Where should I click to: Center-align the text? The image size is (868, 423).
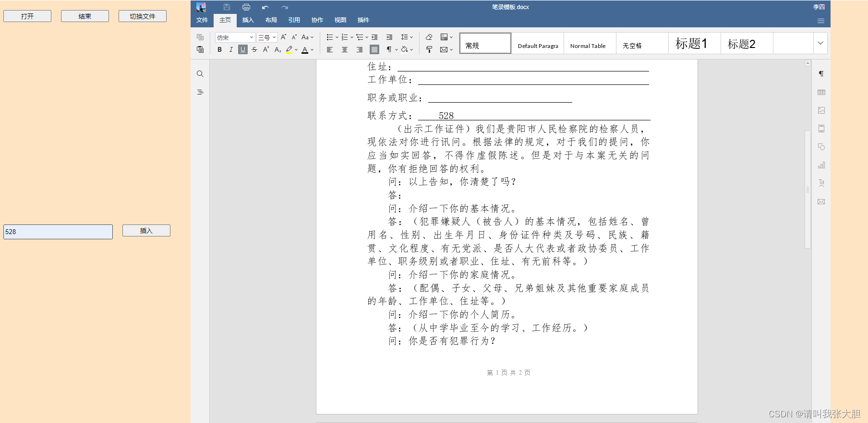(x=345, y=49)
